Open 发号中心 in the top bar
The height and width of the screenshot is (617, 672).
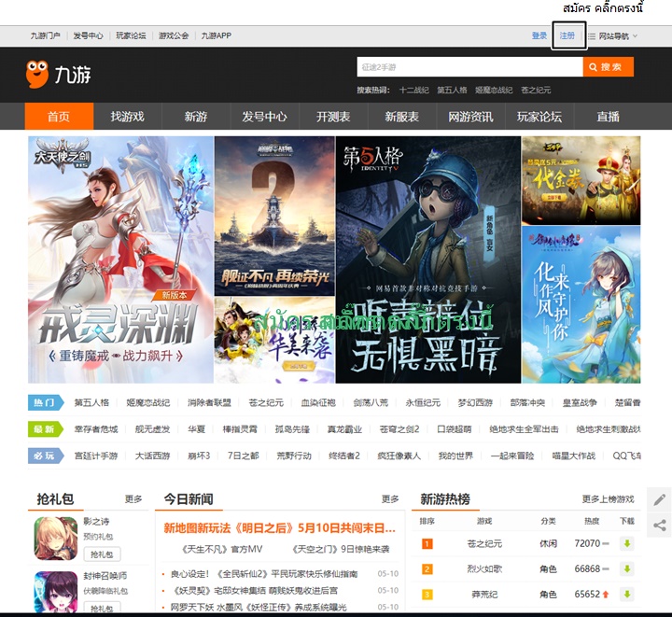point(88,35)
